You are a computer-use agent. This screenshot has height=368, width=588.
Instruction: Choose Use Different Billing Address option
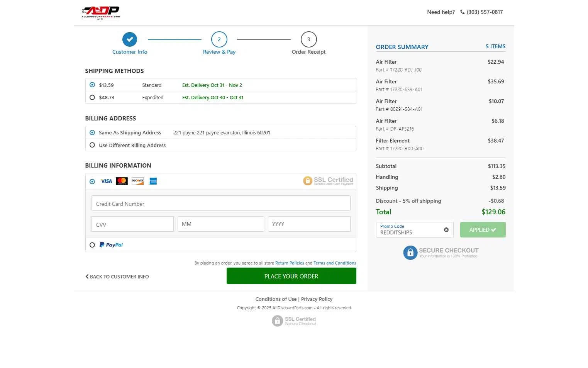tap(92, 145)
